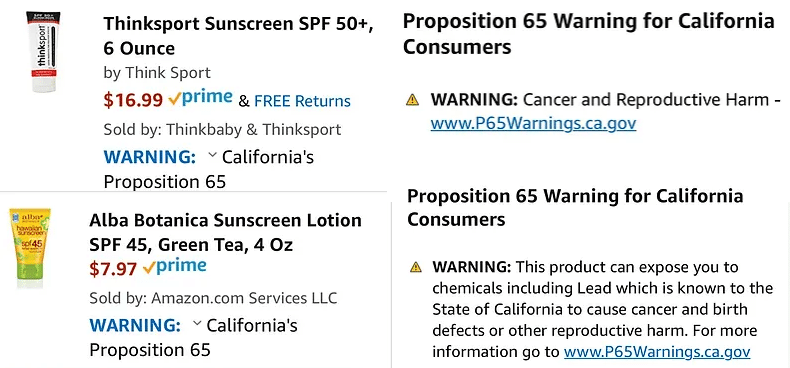Click the FREE Returns link

click(x=302, y=101)
